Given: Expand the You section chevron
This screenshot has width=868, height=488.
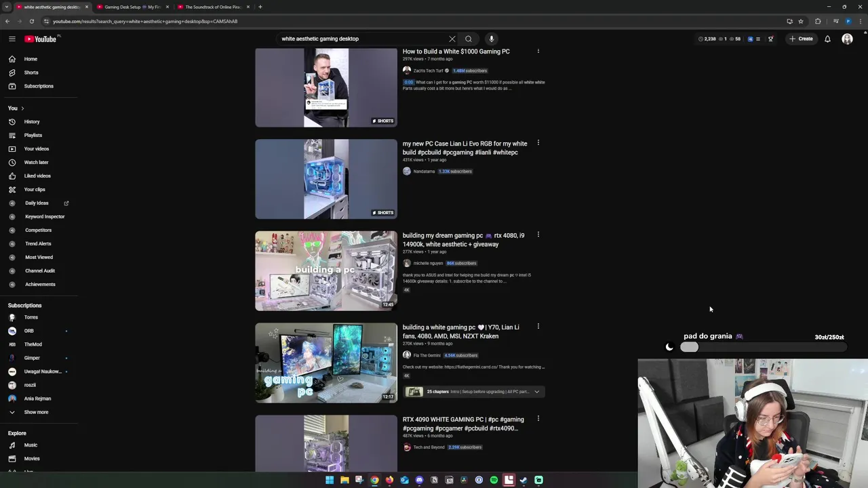Looking at the screenshot, I should click(22, 108).
